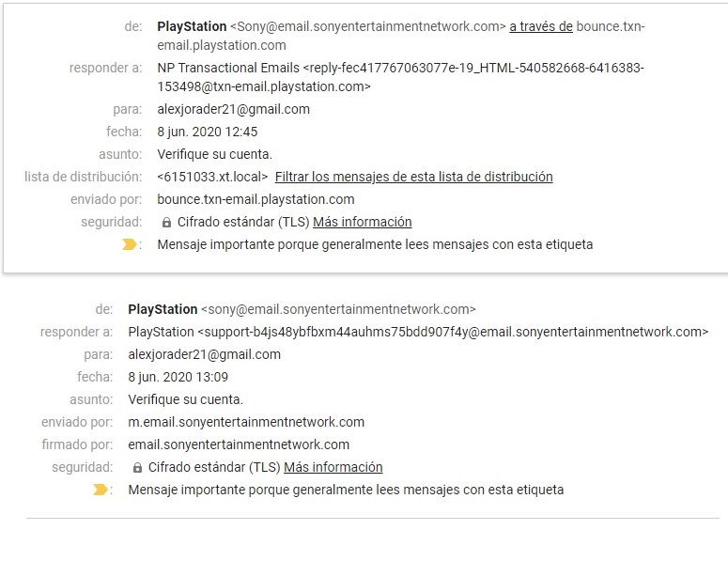
Task: Click the bold PlayStation sender name in the 13:09 email
Action: point(163,308)
